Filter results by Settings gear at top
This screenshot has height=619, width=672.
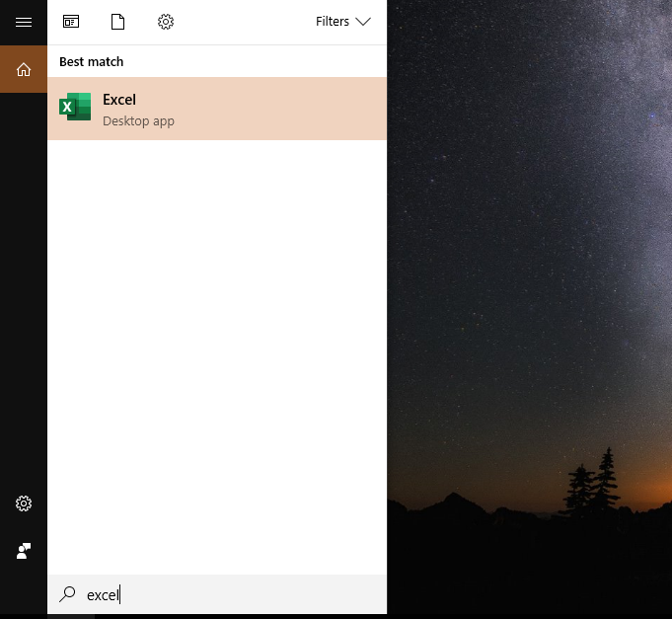166,22
